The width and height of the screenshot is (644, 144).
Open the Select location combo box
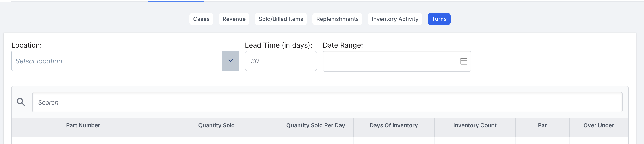[x=125, y=61]
